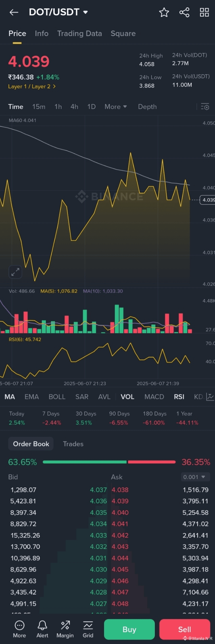Add DOT/USDT to favorites with star icon
This screenshot has height=644, width=215.
[x=164, y=12]
